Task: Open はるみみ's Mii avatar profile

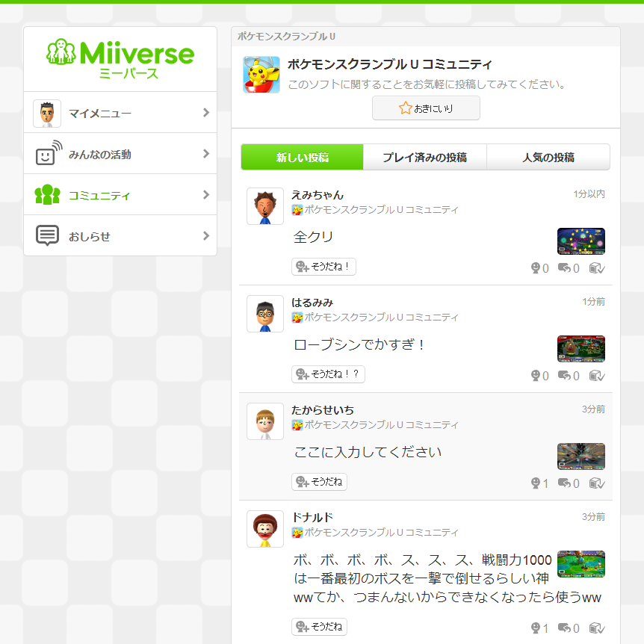Action: (x=265, y=314)
